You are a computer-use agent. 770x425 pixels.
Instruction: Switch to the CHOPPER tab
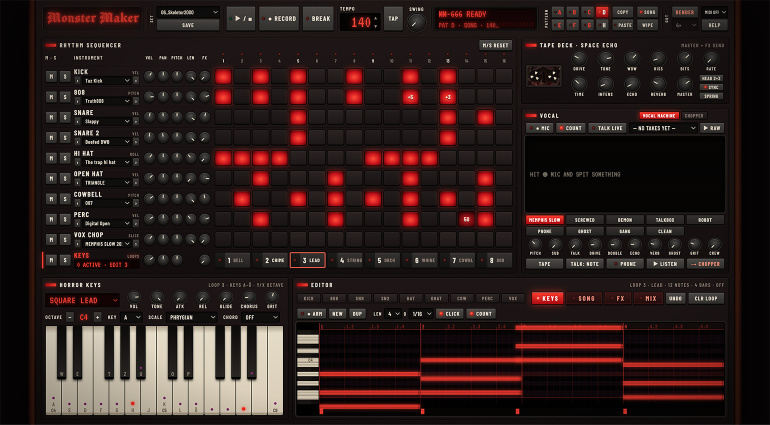(x=694, y=116)
